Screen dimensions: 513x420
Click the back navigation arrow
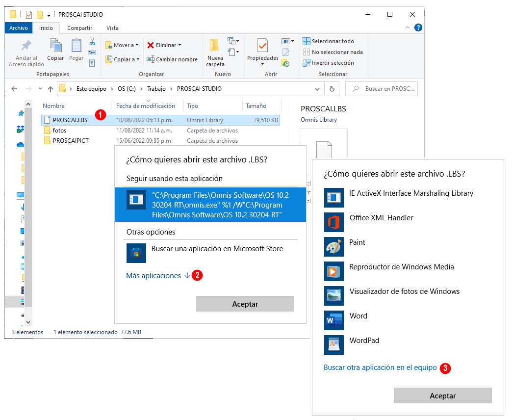tap(14, 89)
